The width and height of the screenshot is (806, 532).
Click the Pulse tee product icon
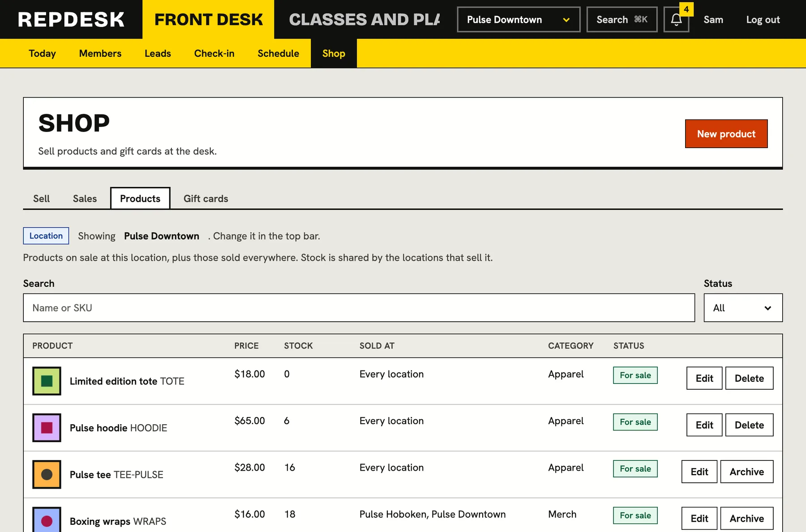click(x=47, y=474)
